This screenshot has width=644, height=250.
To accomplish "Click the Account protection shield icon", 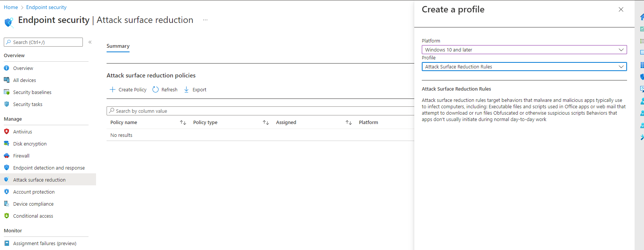I will point(6,192).
